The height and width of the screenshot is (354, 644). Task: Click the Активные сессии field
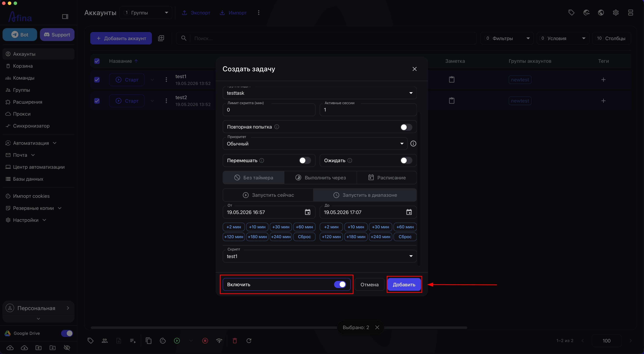pyautogui.click(x=368, y=110)
